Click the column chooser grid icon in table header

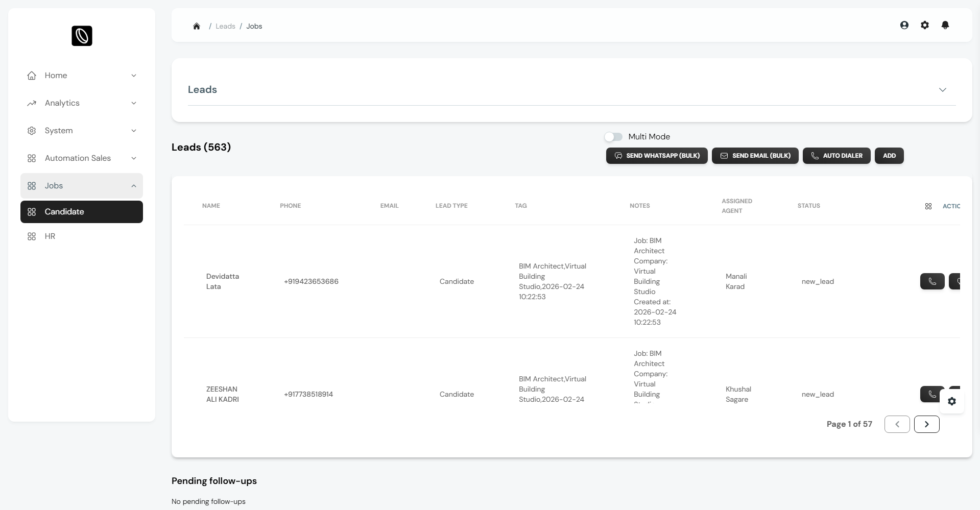[928, 206]
